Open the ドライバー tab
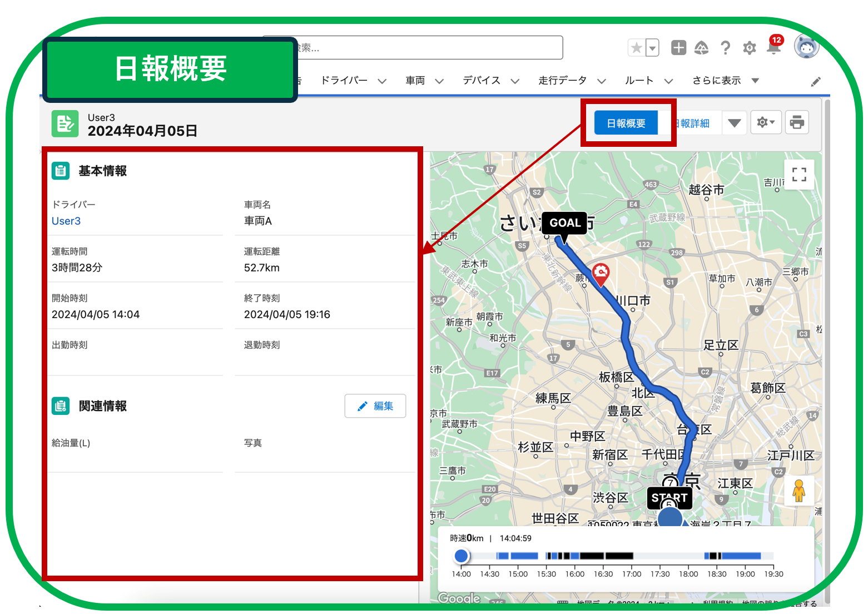 [344, 81]
